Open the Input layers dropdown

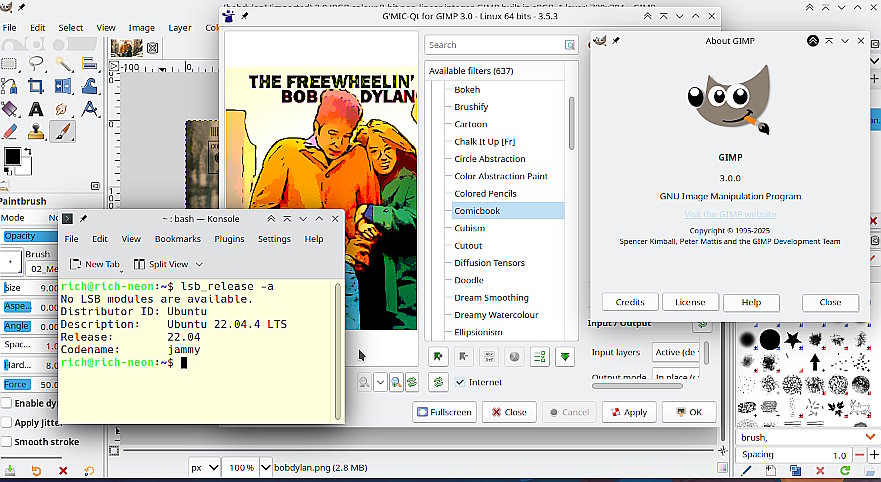point(676,352)
